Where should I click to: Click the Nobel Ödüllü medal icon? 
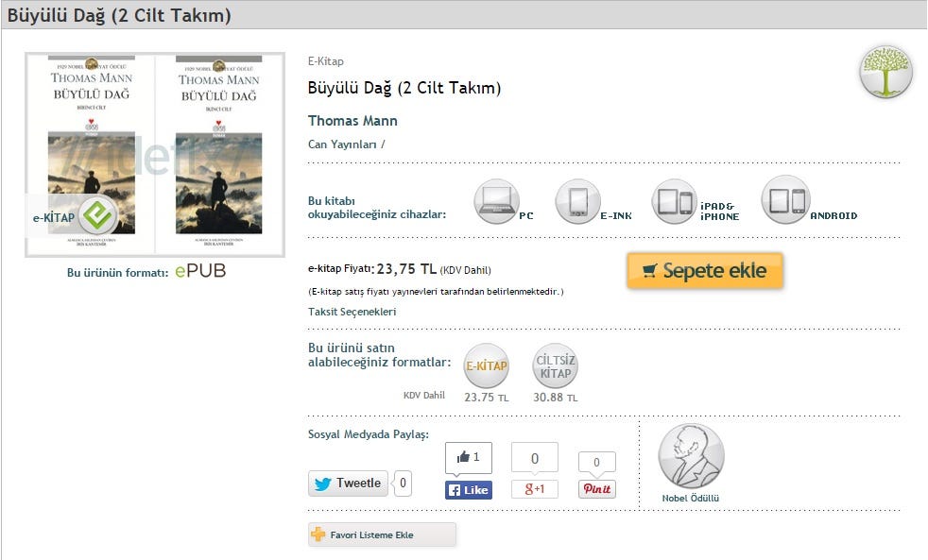point(691,456)
